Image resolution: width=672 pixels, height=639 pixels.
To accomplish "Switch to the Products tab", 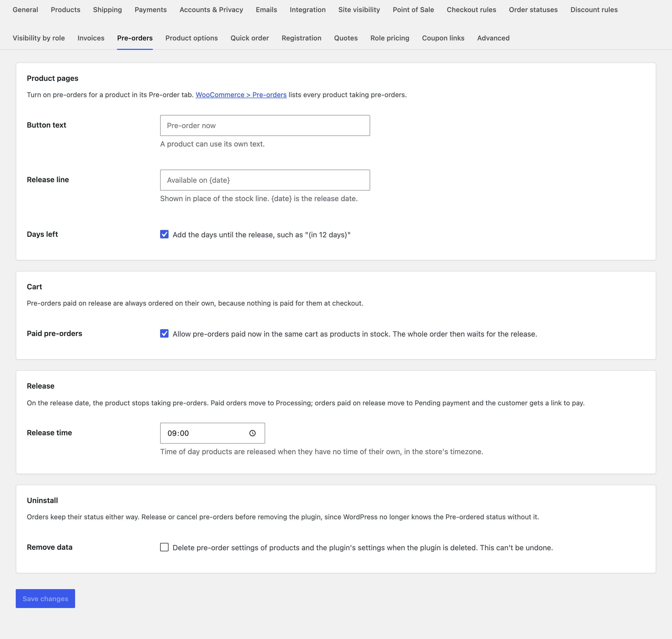I will click(65, 10).
